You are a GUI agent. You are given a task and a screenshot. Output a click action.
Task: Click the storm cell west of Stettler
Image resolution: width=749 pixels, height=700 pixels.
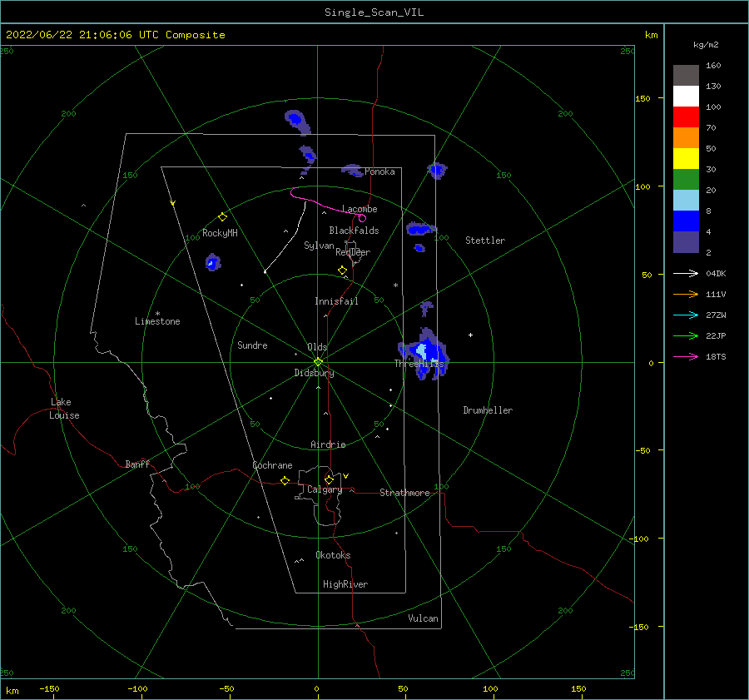point(420,230)
